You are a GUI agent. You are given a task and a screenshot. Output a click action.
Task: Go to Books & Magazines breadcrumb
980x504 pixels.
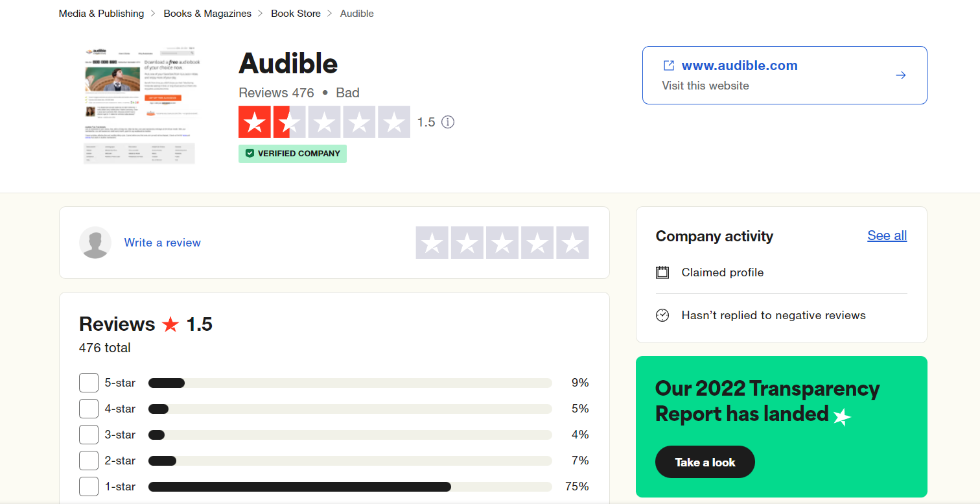207,14
